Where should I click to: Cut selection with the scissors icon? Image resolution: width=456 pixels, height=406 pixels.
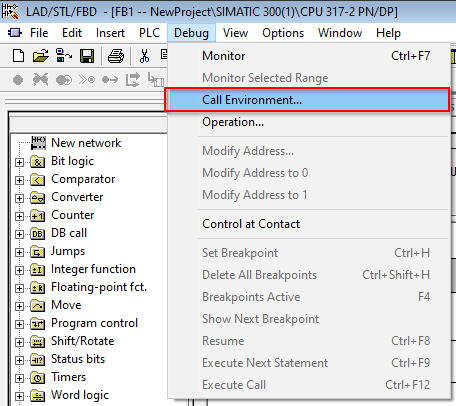coord(144,56)
